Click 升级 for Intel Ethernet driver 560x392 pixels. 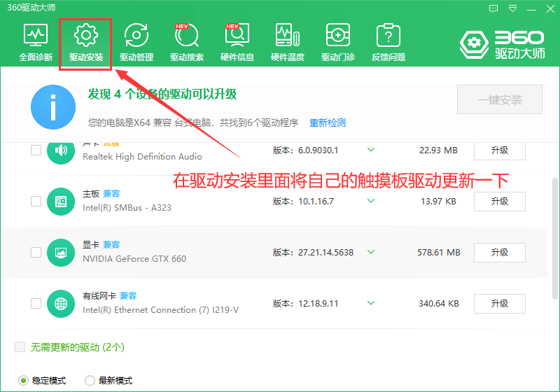499,304
